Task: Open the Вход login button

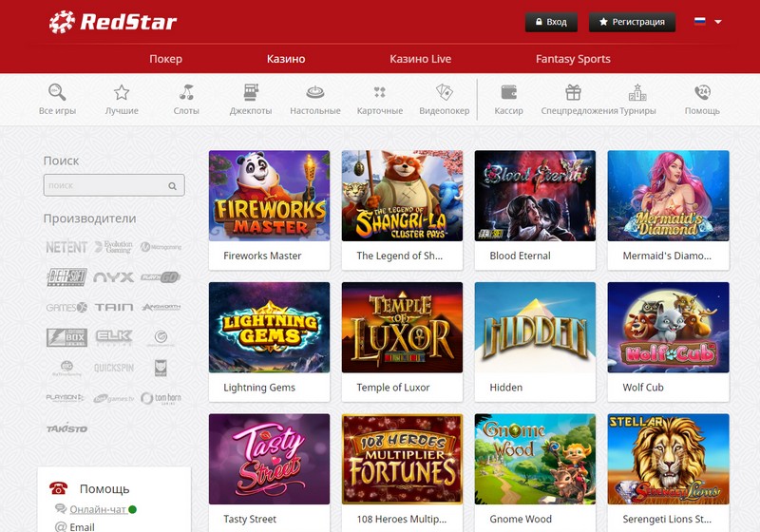Action: point(551,22)
